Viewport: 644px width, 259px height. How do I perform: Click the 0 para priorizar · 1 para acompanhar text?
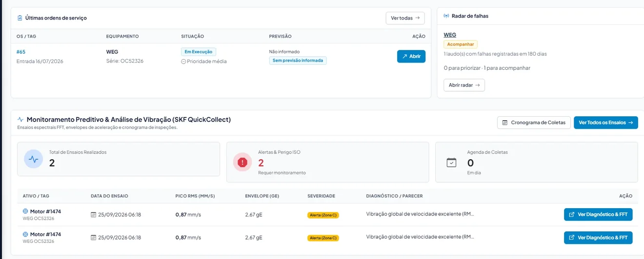487,68
